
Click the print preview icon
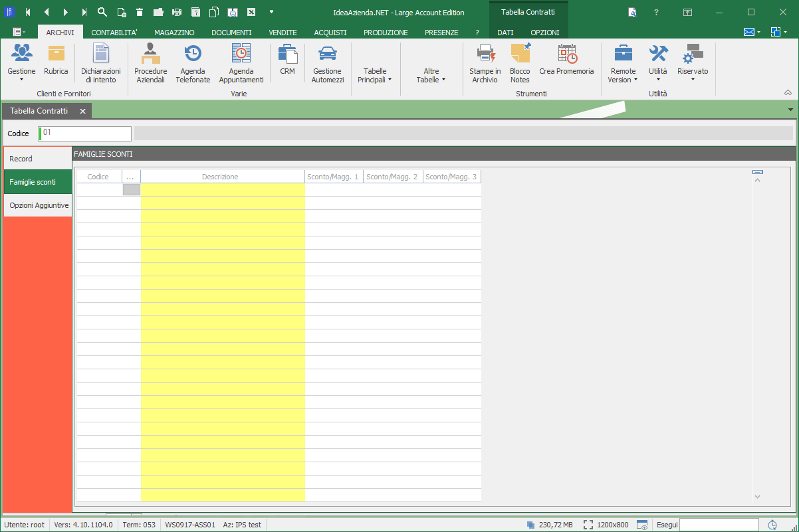pos(233,12)
